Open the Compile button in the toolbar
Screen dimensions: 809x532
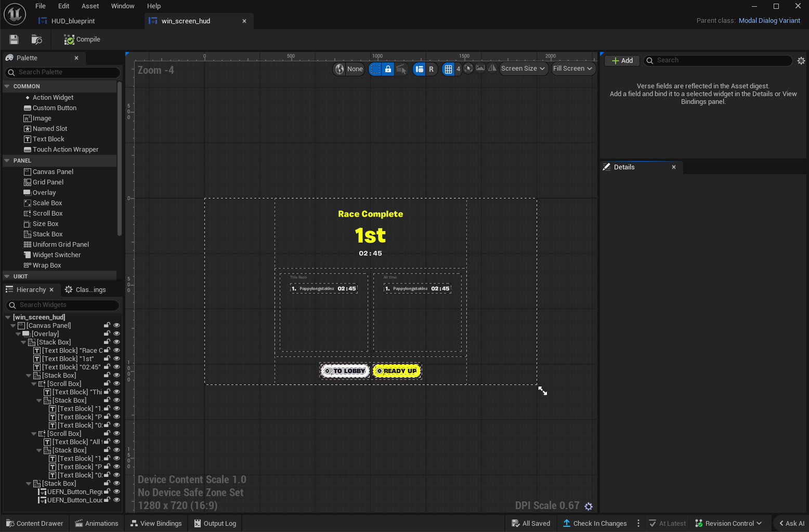(x=82, y=39)
